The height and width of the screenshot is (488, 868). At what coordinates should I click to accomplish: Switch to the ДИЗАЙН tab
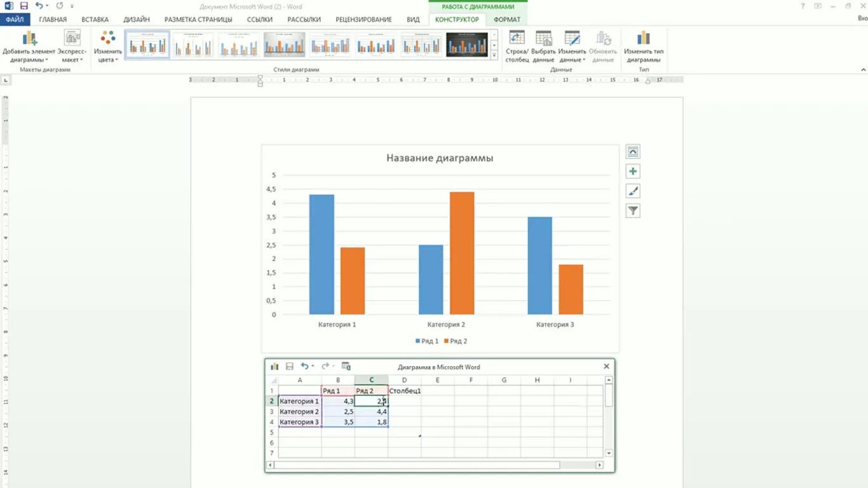(x=137, y=20)
